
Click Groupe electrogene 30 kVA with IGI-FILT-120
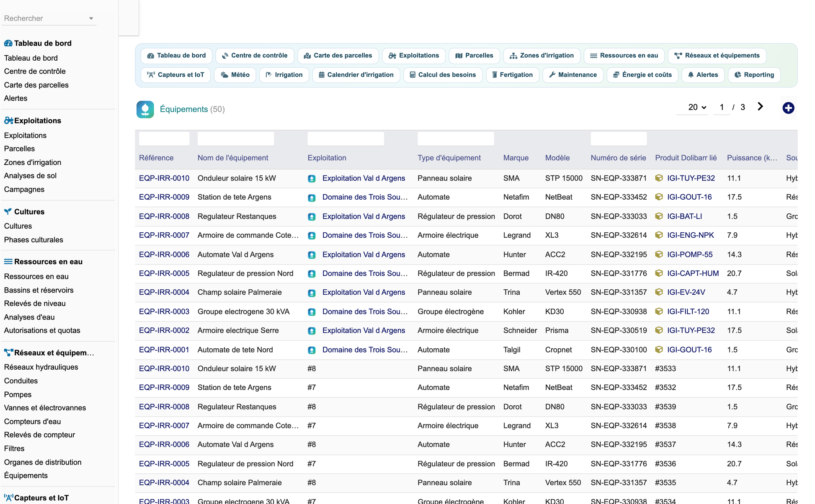[x=243, y=311]
